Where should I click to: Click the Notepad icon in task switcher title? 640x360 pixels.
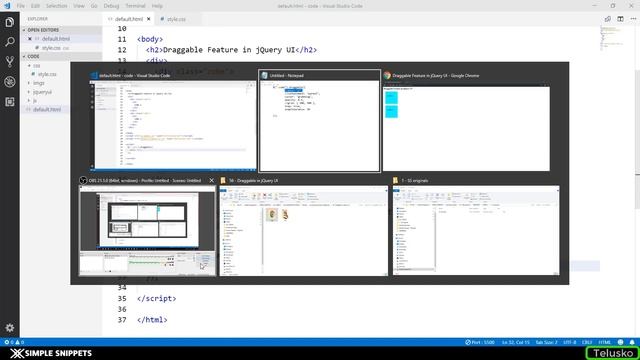point(264,75)
